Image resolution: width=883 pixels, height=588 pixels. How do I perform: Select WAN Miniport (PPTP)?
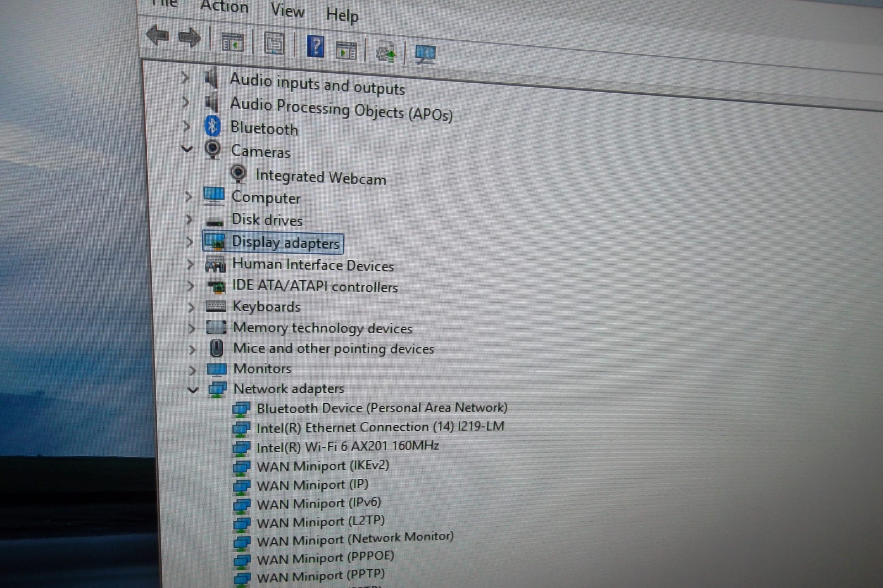321,576
